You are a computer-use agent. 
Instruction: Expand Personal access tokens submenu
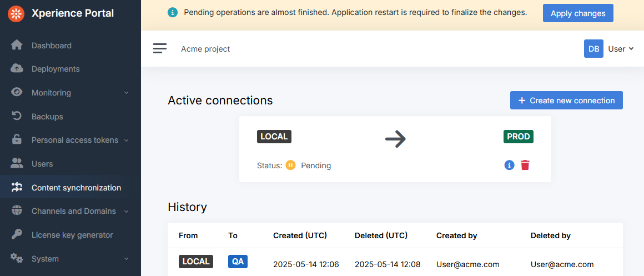click(126, 140)
